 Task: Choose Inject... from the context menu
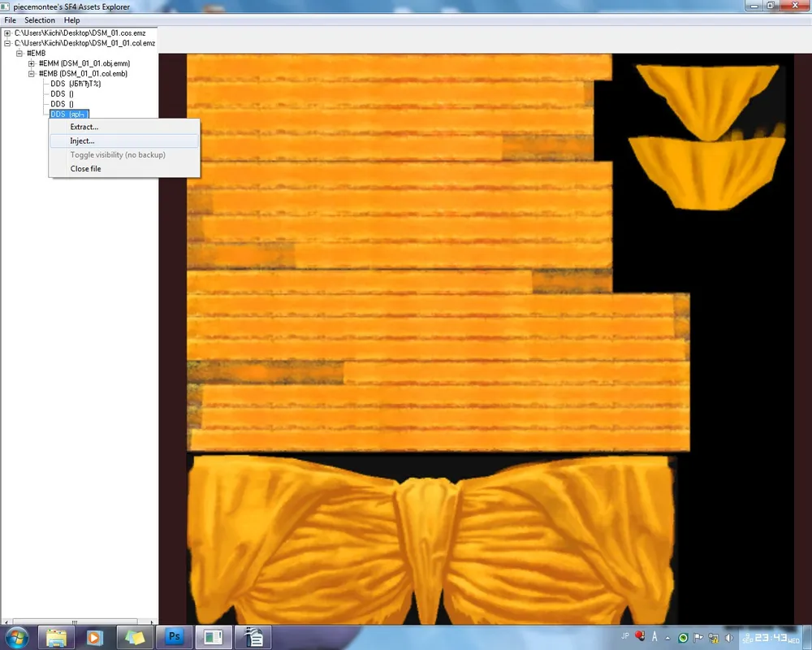[82, 141]
